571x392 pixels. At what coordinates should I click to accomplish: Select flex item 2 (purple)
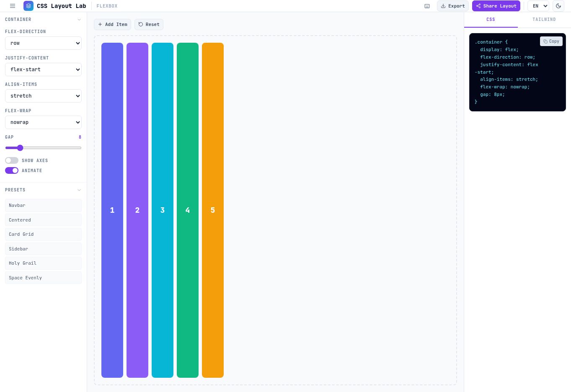tap(137, 210)
